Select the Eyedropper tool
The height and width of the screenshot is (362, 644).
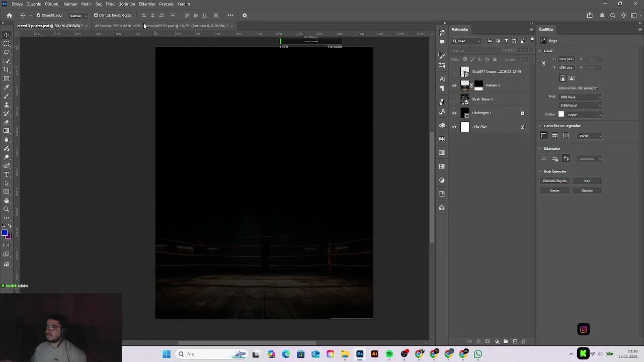7,87
